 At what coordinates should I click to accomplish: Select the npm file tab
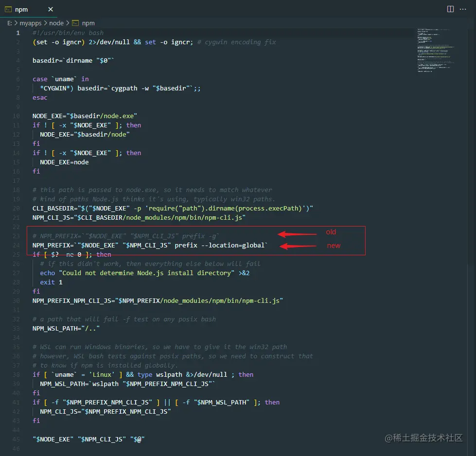tap(29, 9)
